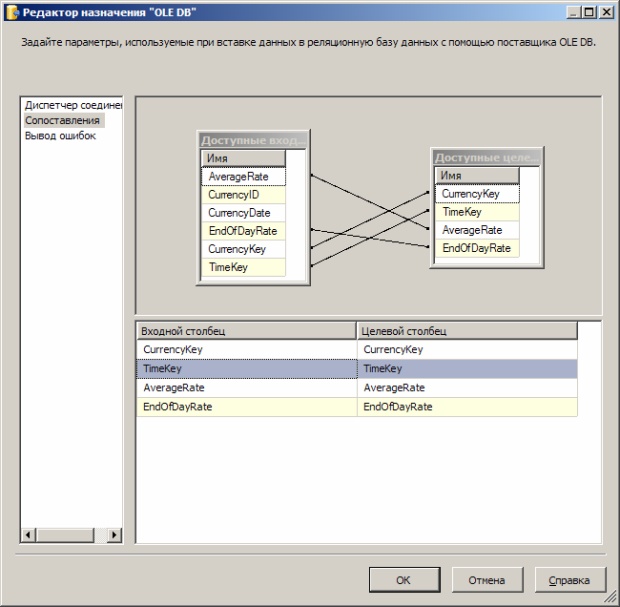Select AverageRate cell under Целевой столбец
Viewport: 620px width, 607px height.
click(467, 388)
